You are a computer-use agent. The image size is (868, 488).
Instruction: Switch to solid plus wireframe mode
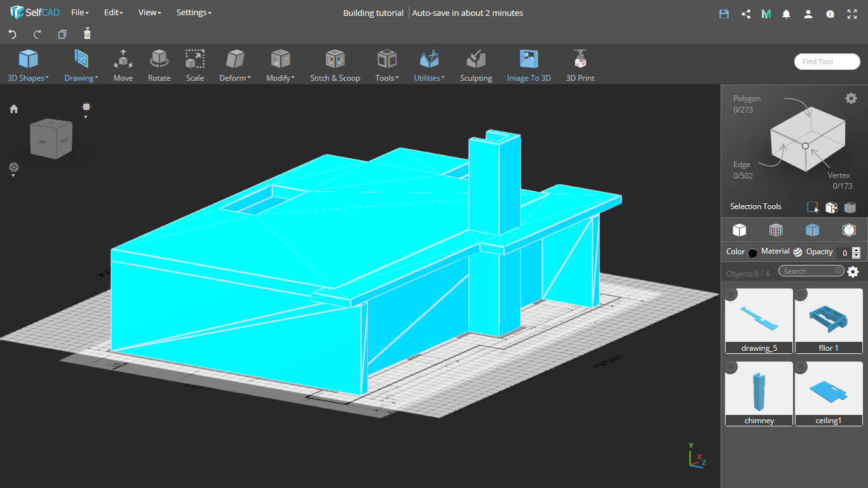click(812, 229)
